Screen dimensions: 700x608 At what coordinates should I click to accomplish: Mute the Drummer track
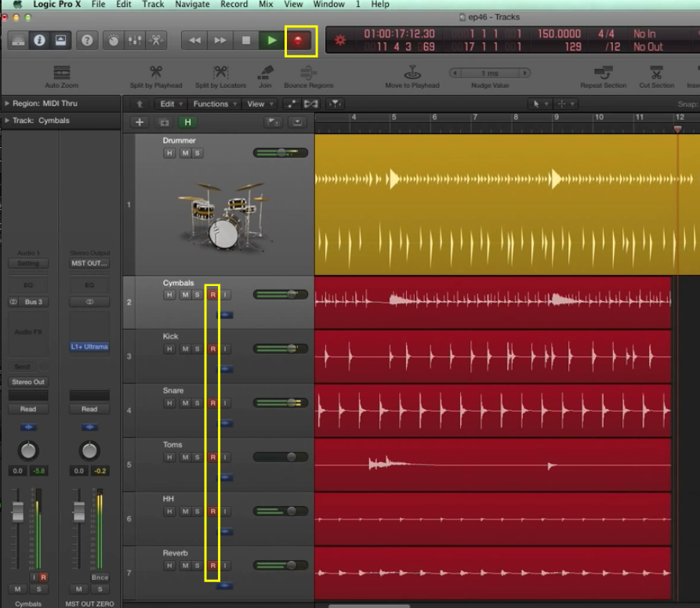(185, 153)
